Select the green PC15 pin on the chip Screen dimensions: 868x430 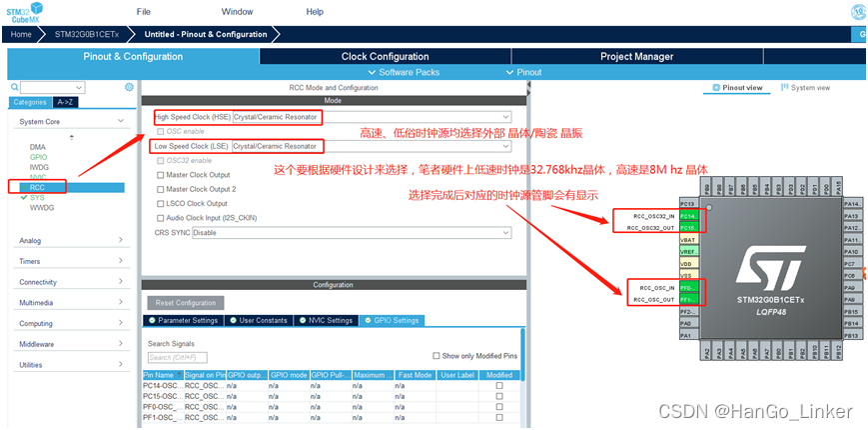tap(688, 228)
